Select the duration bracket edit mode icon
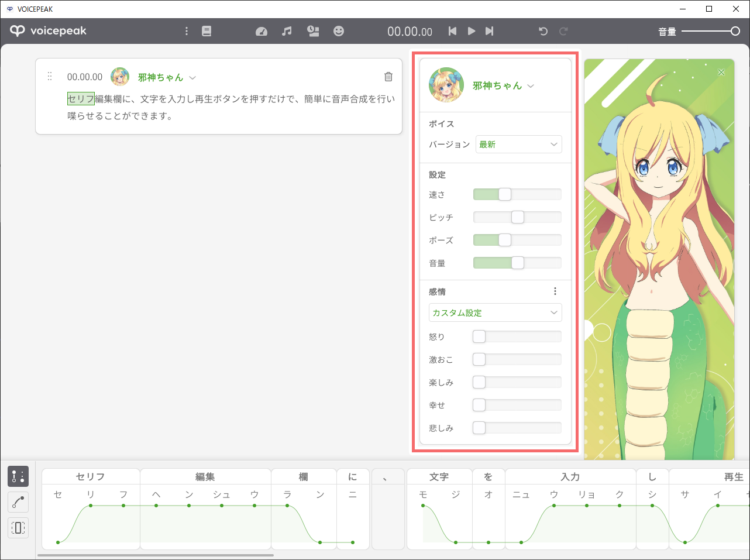Image resolution: width=750 pixels, height=560 pixels. click(x=18, y=528)
